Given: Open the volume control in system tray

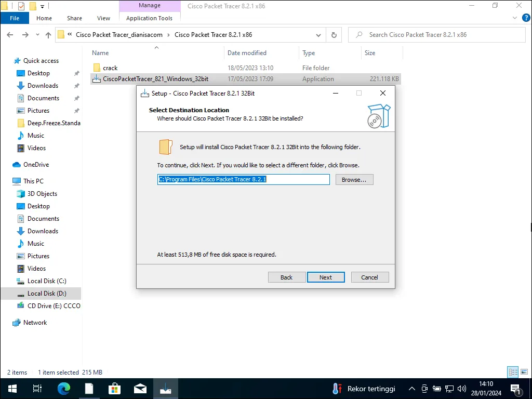Looking at the screenshot, I should pos(461,389).
